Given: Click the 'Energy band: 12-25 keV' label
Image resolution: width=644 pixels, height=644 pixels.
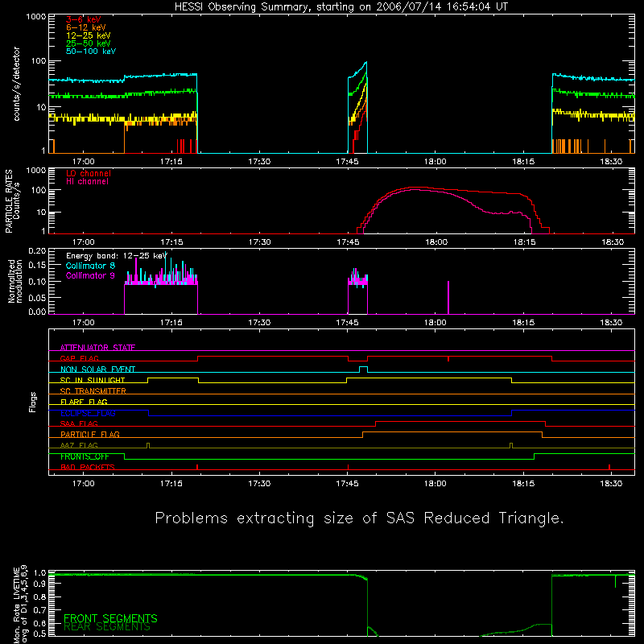Looking at the screenshot, I should tap(117, 256).
